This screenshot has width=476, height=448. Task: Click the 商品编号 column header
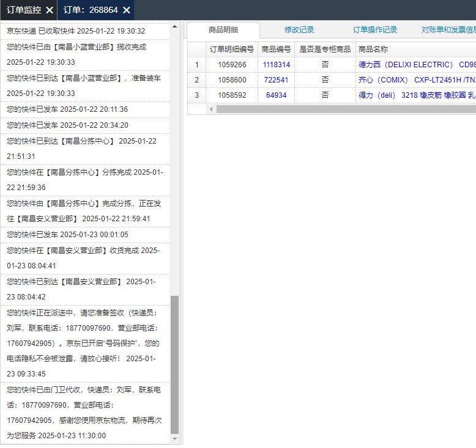(277, 50)
